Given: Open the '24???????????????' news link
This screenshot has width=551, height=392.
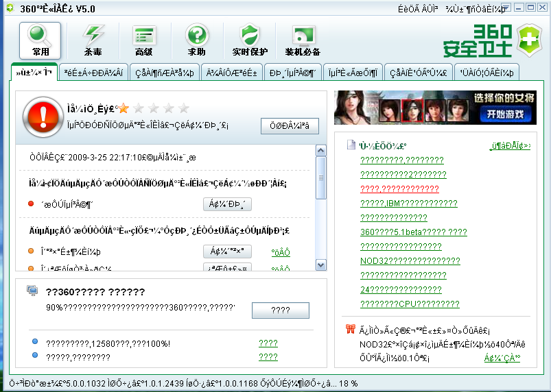Looking at the screenshot, I should click(x=401, y=290).
